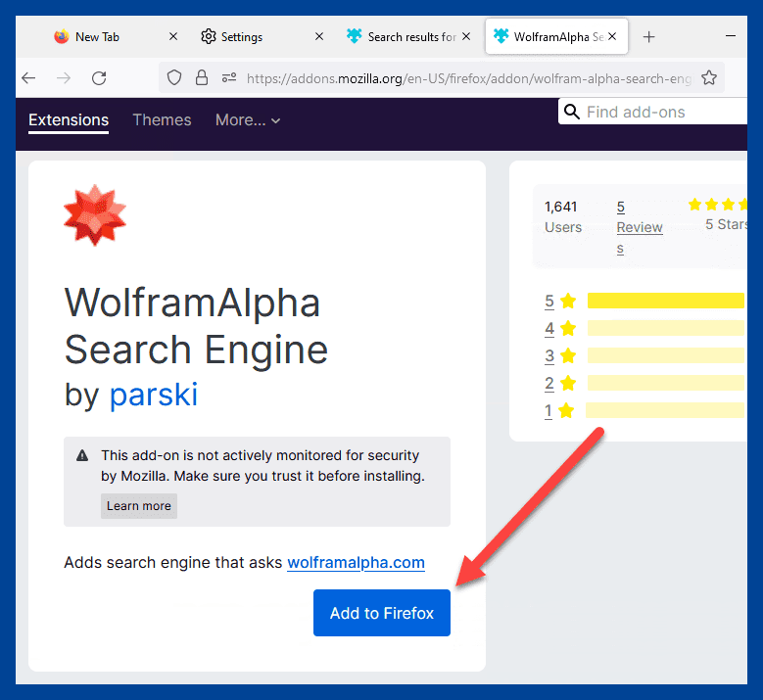The height and width of the screenshot is (700, 763).
Task: Click the 1,641 Users count
Action: 563,217
